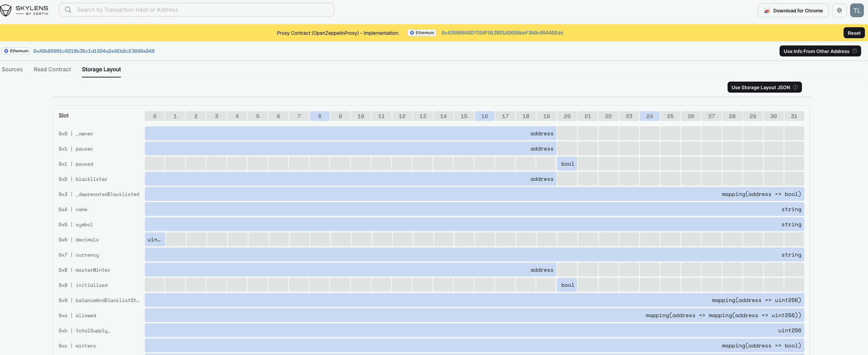Switch to the Sources tab
868x355 pixels.
12,69
